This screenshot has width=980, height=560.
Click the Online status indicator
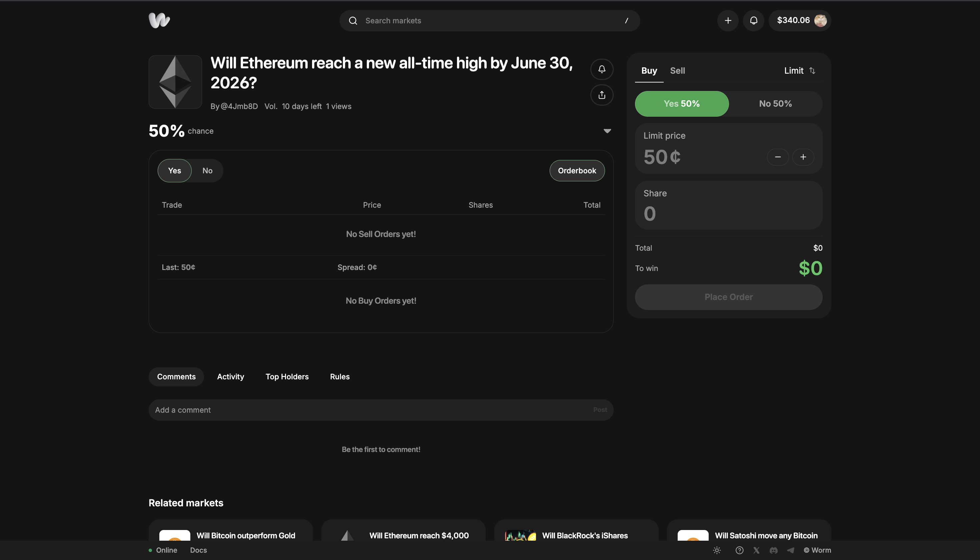click(163, 550)
